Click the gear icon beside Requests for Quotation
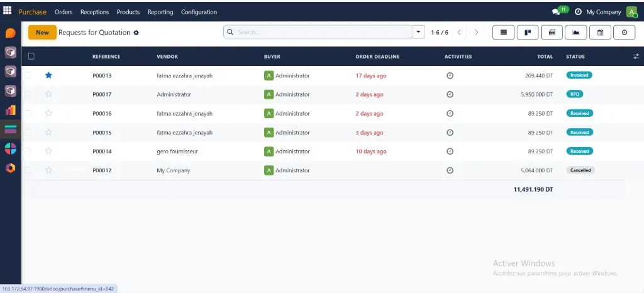644x293 pixels. 136,33
